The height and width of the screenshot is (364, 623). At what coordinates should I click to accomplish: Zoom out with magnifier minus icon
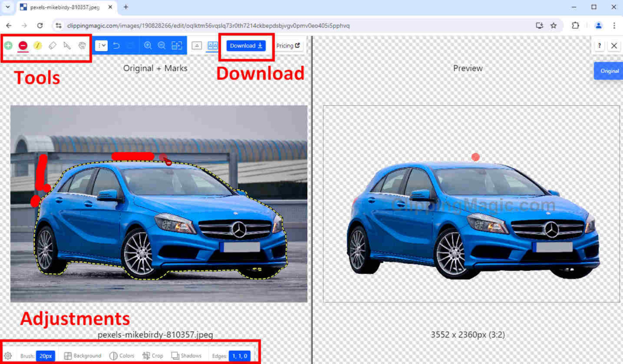coord(162,46)
